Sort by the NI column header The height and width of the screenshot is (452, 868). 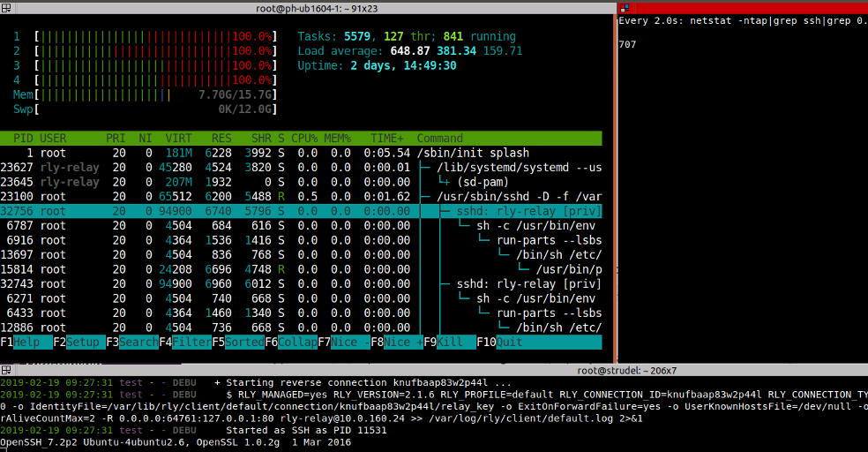point(145,138)
